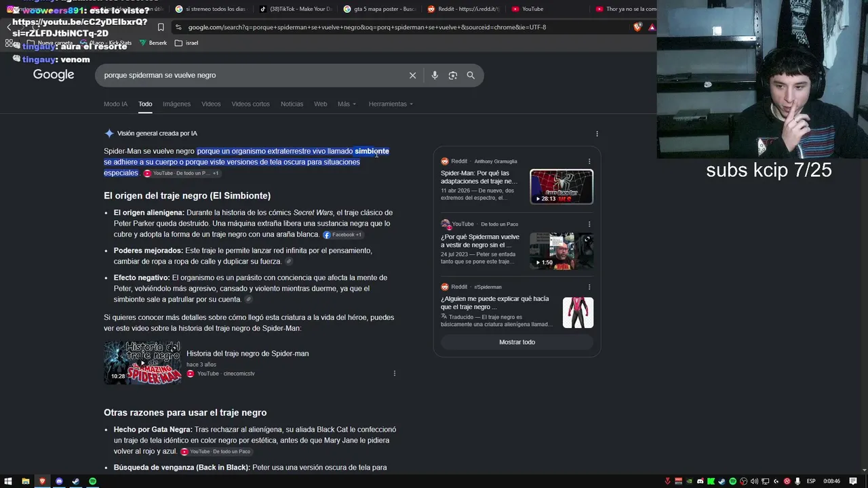This screenshot has height=488, width=868.
Task: Switch to Modo IA tab
Action: 115,104
